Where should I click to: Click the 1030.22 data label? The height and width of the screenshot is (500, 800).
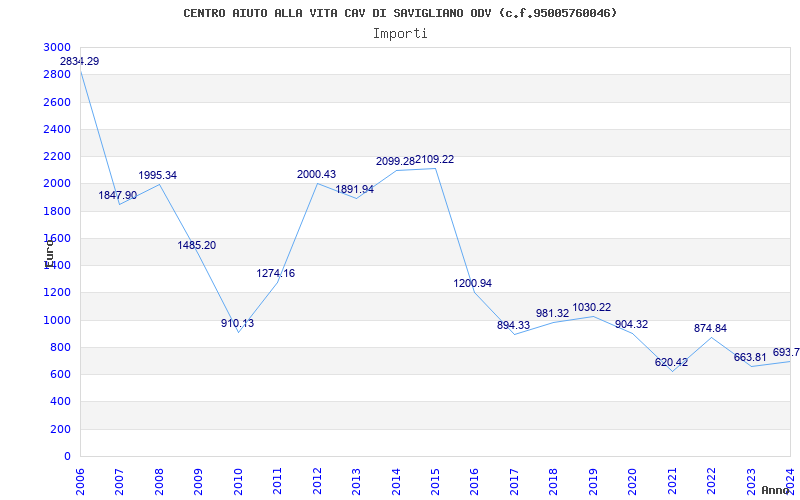[592, 308]
